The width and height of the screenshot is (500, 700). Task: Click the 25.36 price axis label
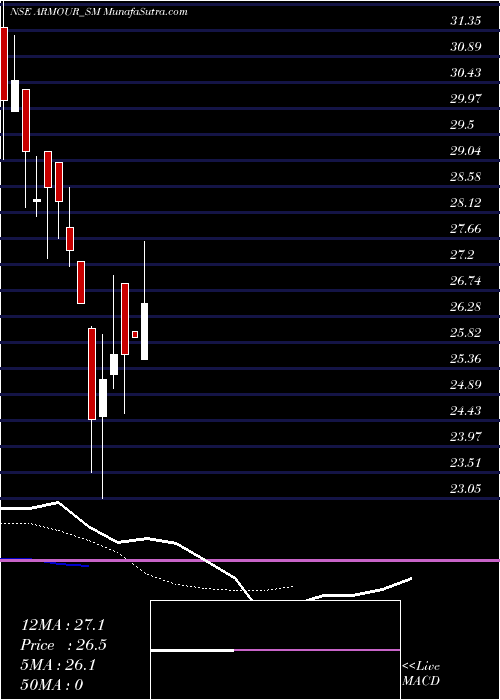pyautogui.click(x=466, y=358)
